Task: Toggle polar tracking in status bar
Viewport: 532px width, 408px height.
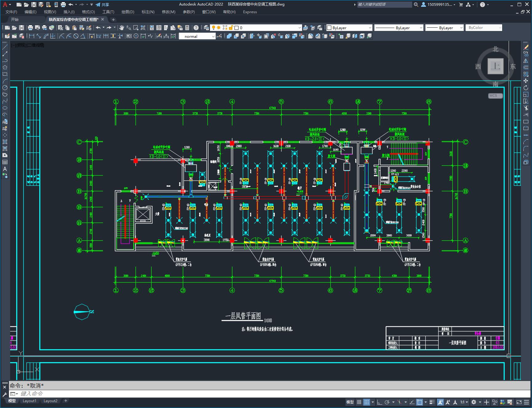Action: tap(387, 402)
